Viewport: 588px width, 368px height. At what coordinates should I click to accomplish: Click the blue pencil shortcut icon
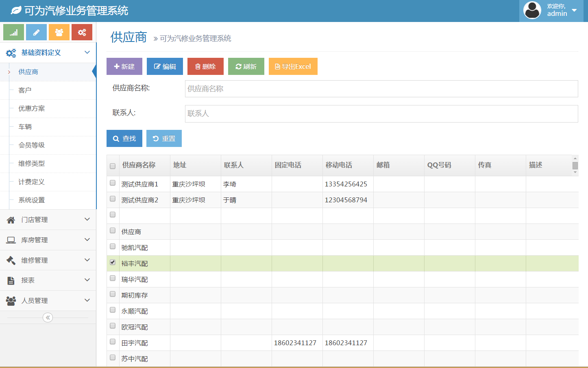36,32
